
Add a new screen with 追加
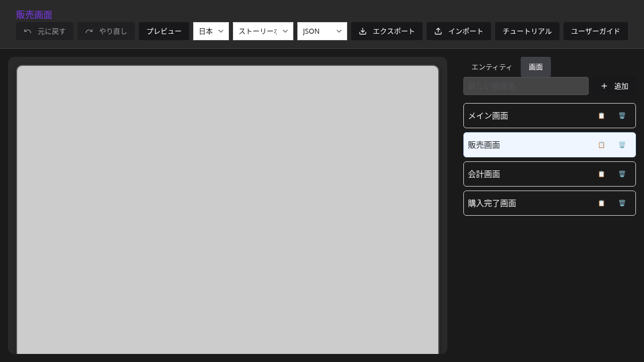click(614, 86)
